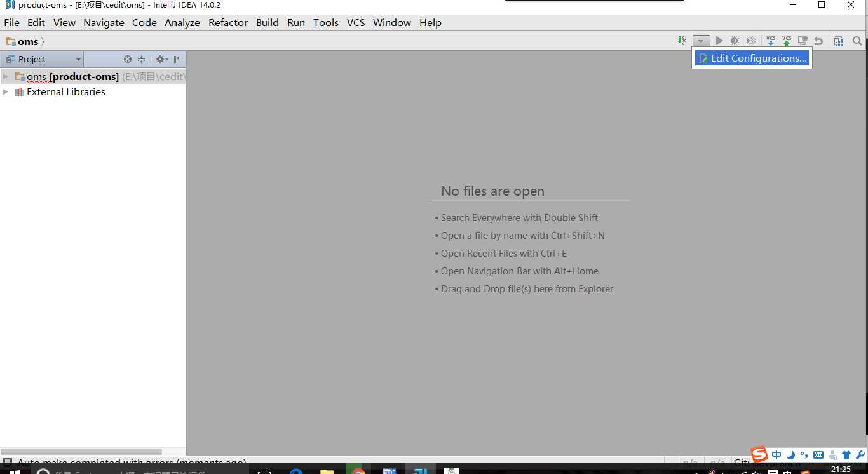Image resolution: width=868 pixels, height=474 pixels.
Task: Open Project Structure icon
Action: [838, 41]
